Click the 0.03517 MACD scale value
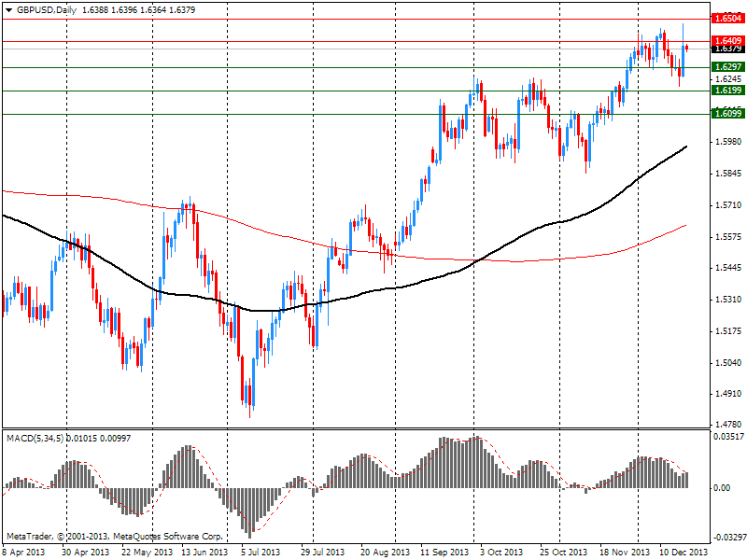The height and width of the screenshot is (560, 747). tap(728, 437)
